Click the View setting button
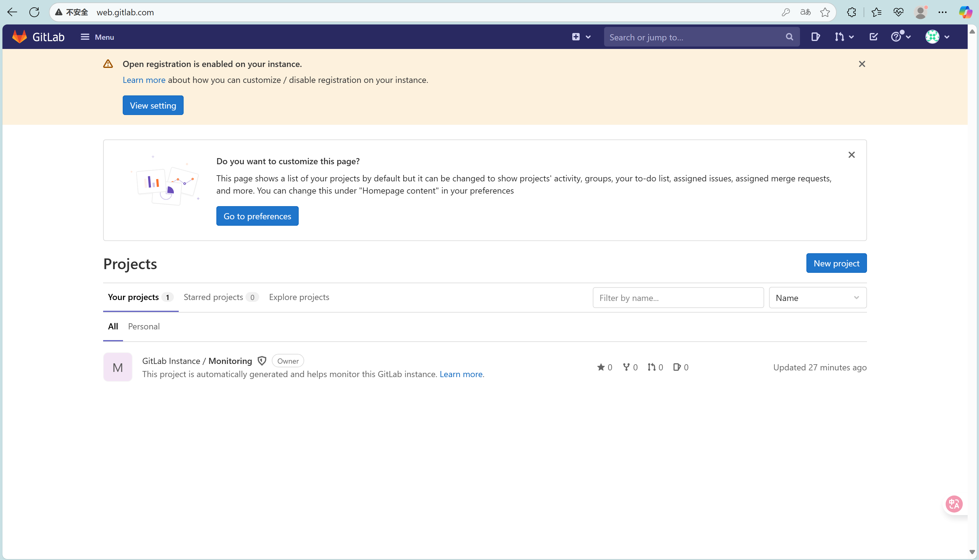 tap(153, 106)
